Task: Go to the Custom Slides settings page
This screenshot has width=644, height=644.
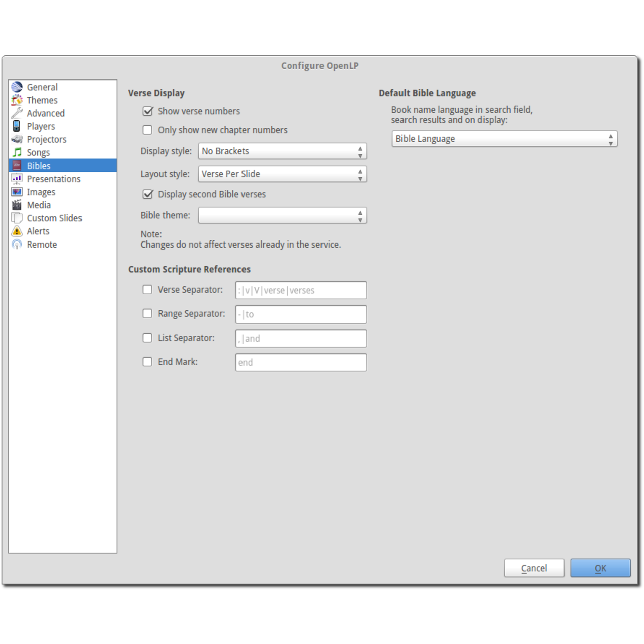Action: click(x=54, y=218)
